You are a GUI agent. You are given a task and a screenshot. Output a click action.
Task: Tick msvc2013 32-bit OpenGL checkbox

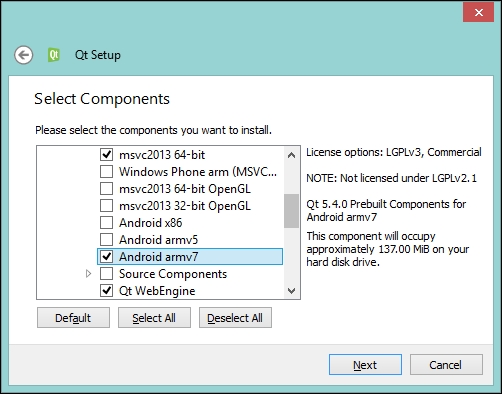[x=106, y=206]
